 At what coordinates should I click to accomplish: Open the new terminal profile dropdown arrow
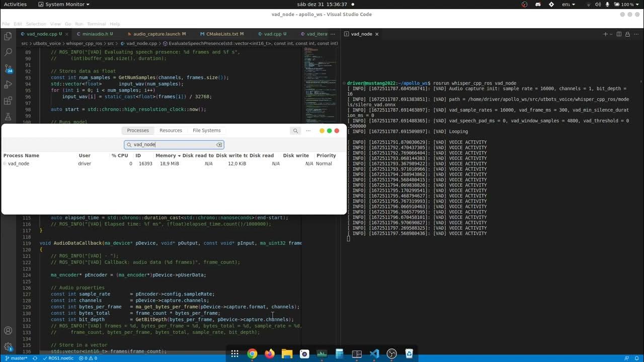611,34
